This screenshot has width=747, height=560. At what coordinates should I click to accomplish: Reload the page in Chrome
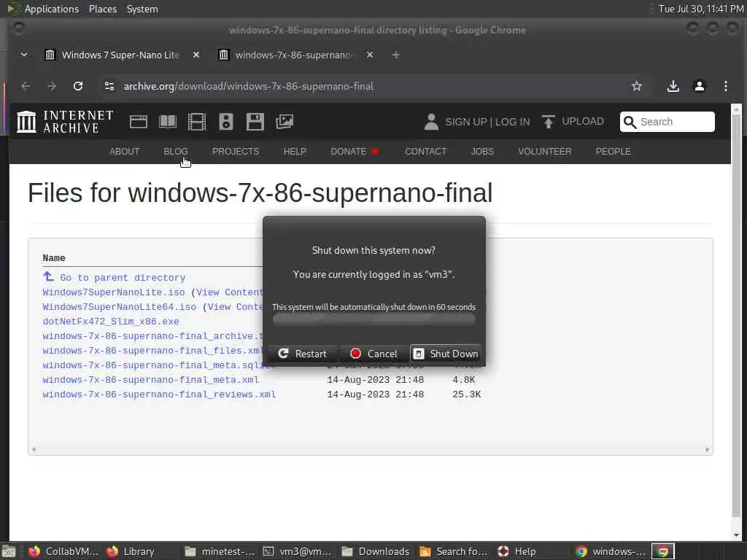(77, 86)
